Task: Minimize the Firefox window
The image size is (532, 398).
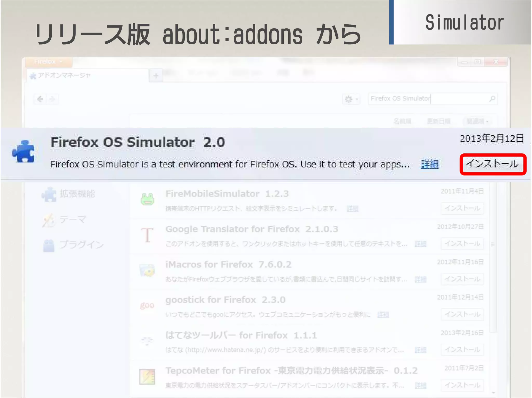Action: 464,62
